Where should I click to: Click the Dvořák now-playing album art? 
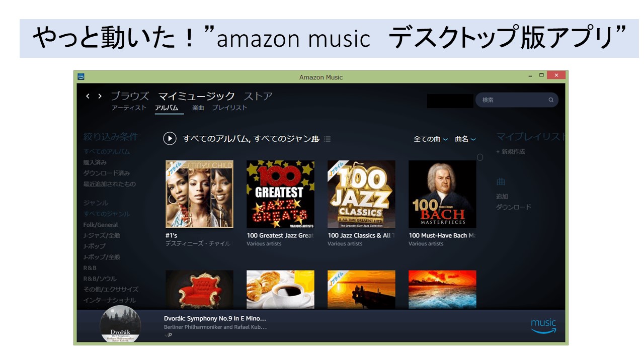[x=120, y=324]
